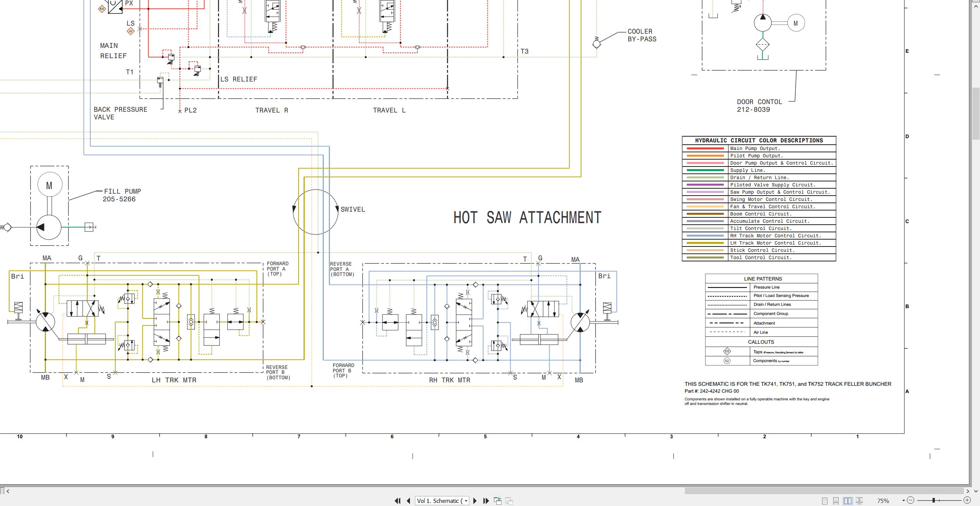The height and width of the screenshot is (506, 980).
Task: Switch to single page view
Action: pyautogui.click(x=825, y=501)
